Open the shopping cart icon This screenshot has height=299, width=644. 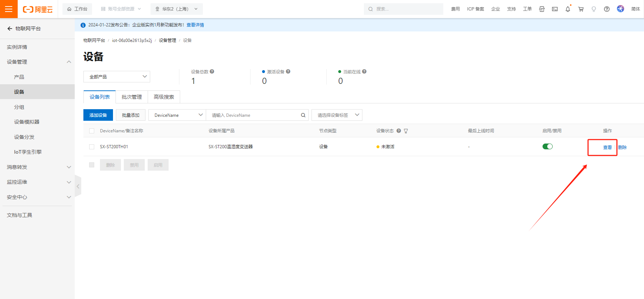click(x=581, y=9)
